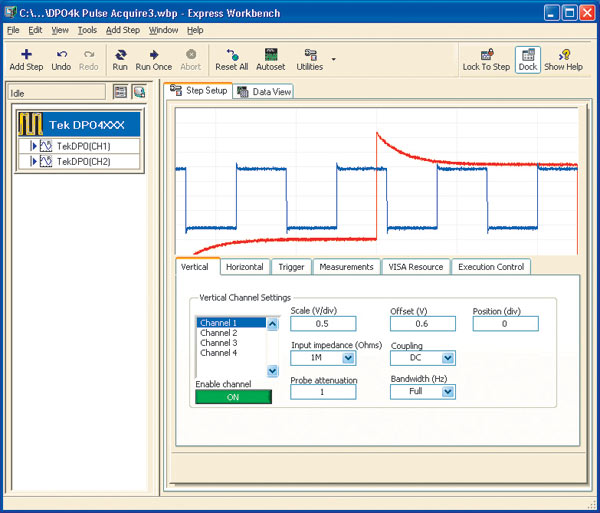Click the waveform icon of TekDPO(CH1)

pos(46,146)
